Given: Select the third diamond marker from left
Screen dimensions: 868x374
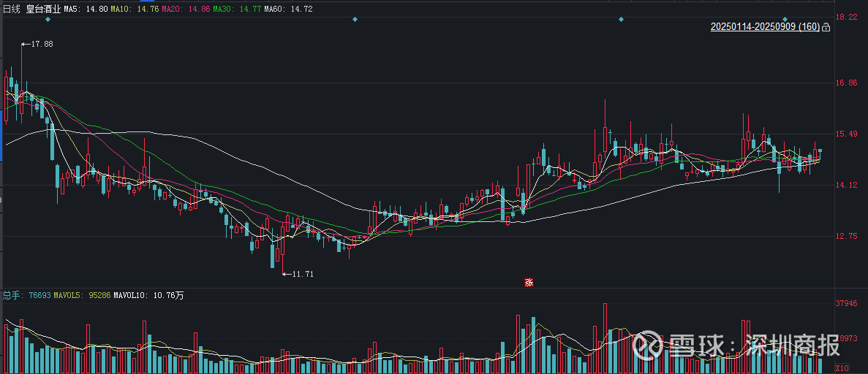Looking at the screenshot, I should click(621, 20).
